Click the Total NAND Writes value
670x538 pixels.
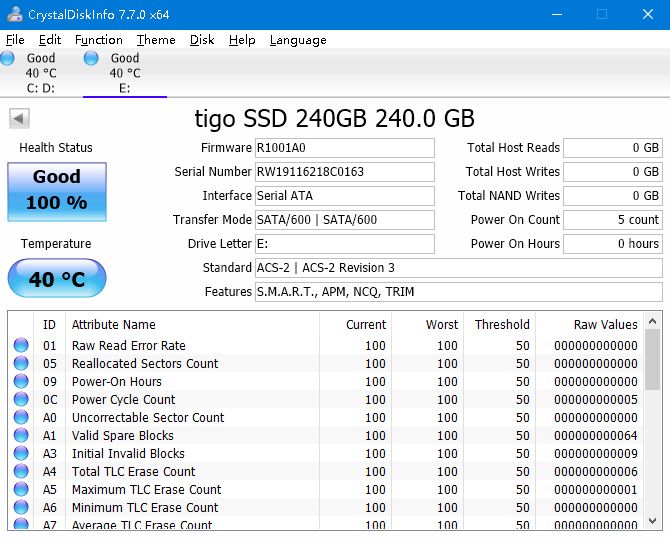pos(613,196)
